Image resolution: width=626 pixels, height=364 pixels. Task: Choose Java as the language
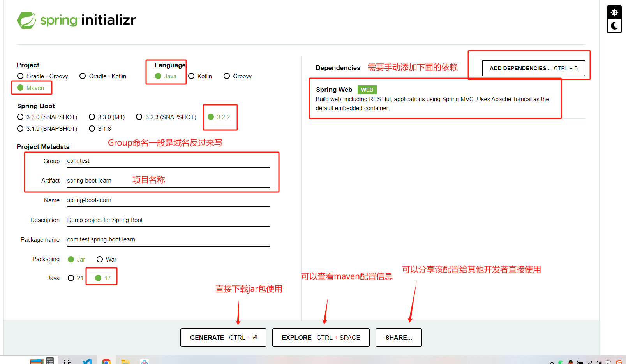[x=166, y=76]
